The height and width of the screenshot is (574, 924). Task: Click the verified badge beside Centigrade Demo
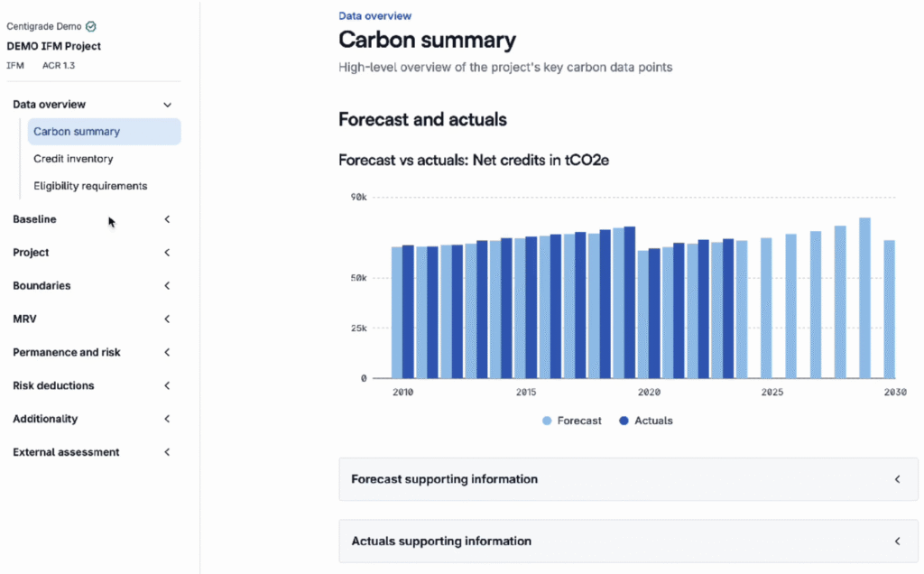[x=90, y=27]
